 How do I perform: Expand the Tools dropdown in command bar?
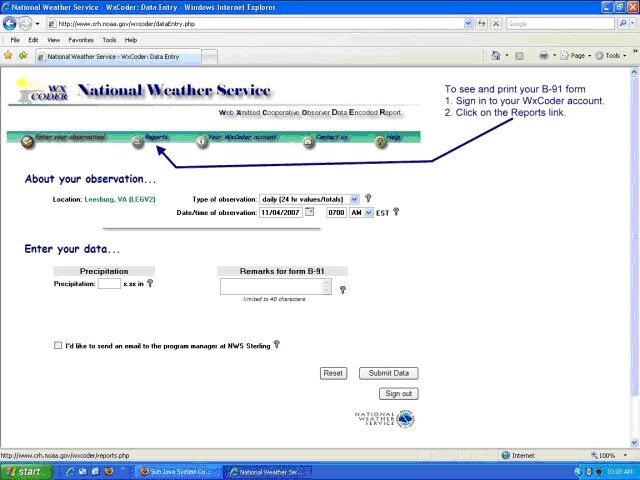(x=611, y=56)
